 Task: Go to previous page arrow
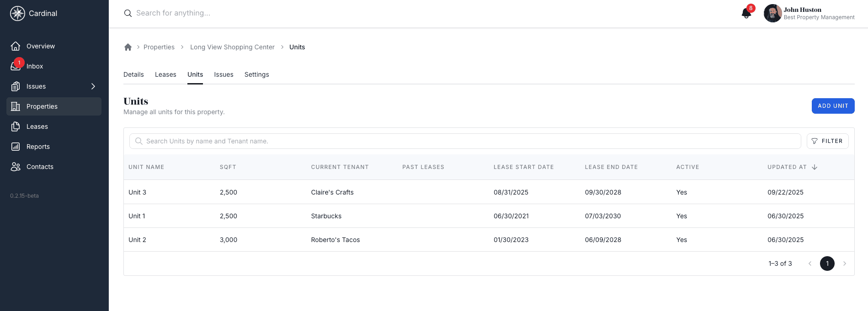tap(810, 264)
